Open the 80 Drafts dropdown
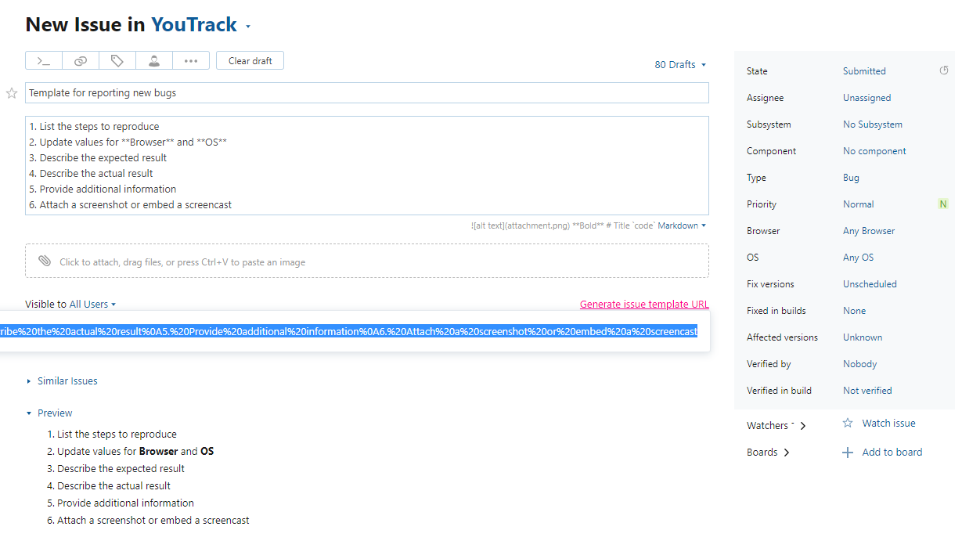The image size is (980, 541). [x=680, y=65]
